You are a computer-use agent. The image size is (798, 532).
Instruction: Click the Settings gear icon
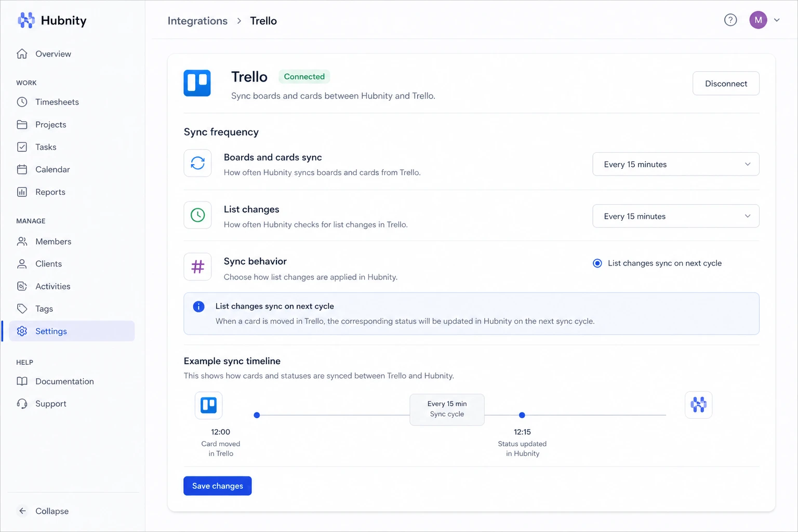click(x=22, y=331)
